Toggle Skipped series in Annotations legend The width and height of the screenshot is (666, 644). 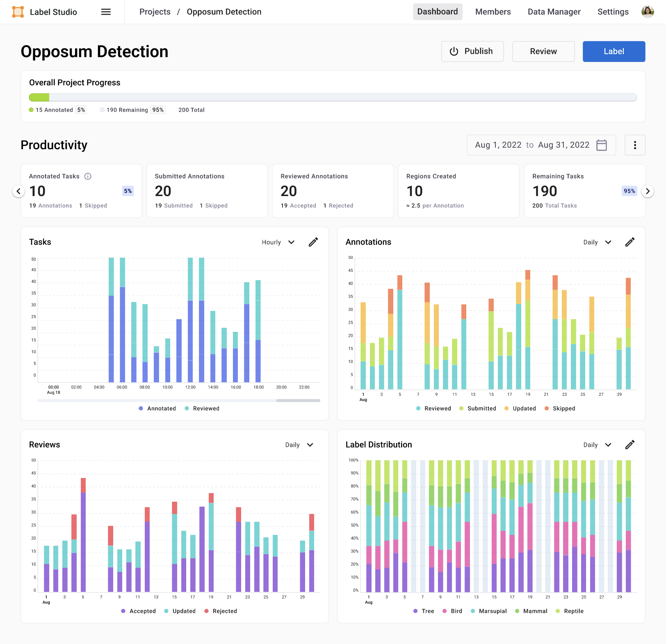click(560, 409)
